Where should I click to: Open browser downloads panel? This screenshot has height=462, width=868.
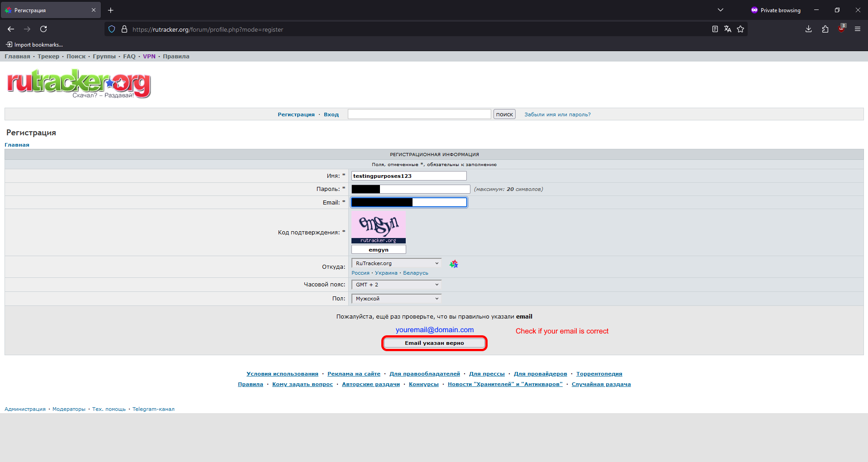(x=809, y=29)
